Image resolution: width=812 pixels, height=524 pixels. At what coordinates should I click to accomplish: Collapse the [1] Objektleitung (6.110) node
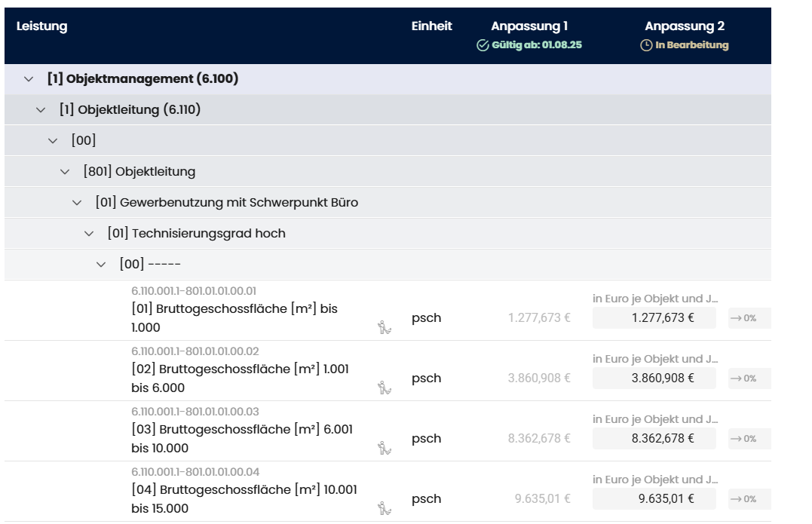[41, 110]
